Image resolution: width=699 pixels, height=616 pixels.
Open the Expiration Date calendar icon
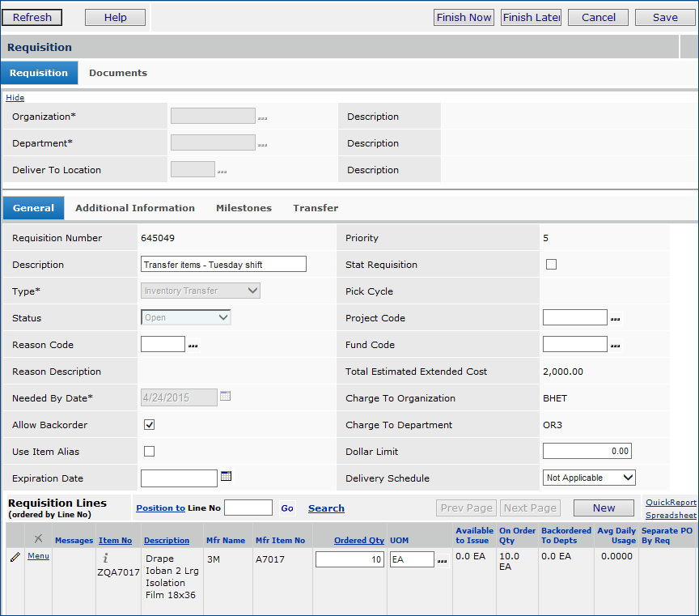(227, 477)
